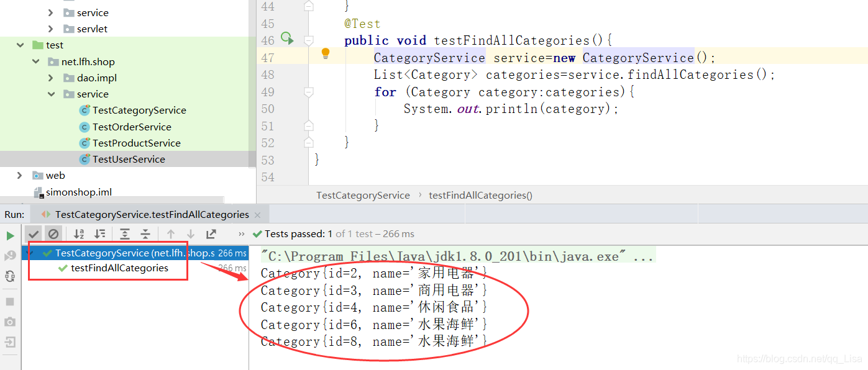Viewport: 868px width, 370px height.
Task: Click dao.impl package folder icon
Action: [x=68, y=78]
